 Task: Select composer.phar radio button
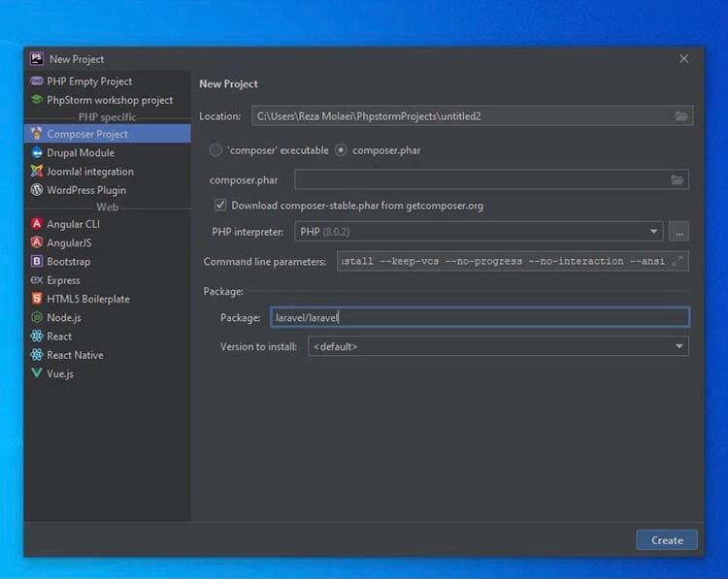click(x=341, y=150)
